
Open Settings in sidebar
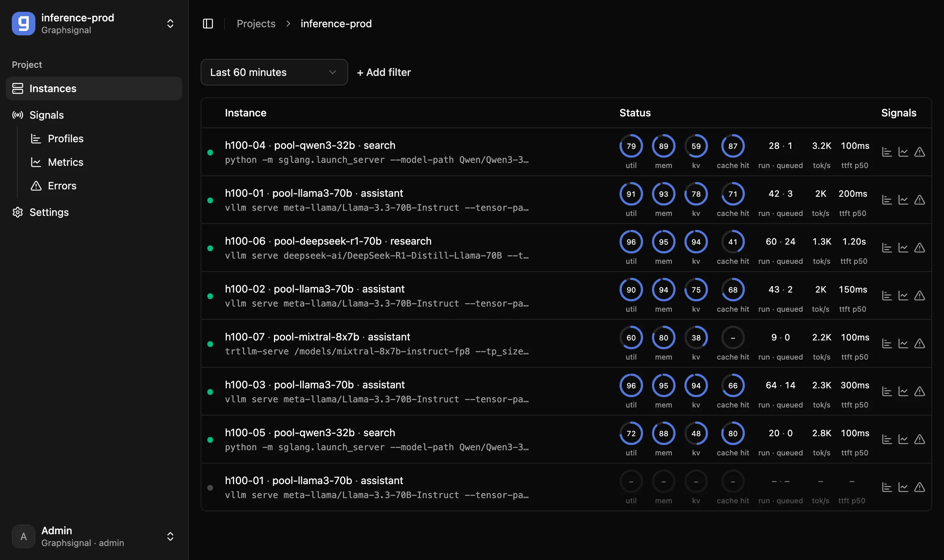pyautogui.click(x=94, y=212)
